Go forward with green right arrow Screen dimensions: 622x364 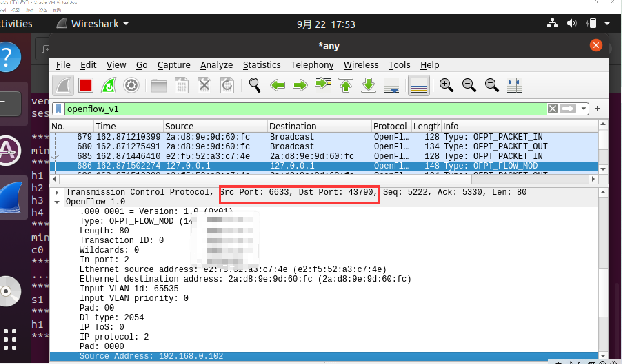(300, 85)
